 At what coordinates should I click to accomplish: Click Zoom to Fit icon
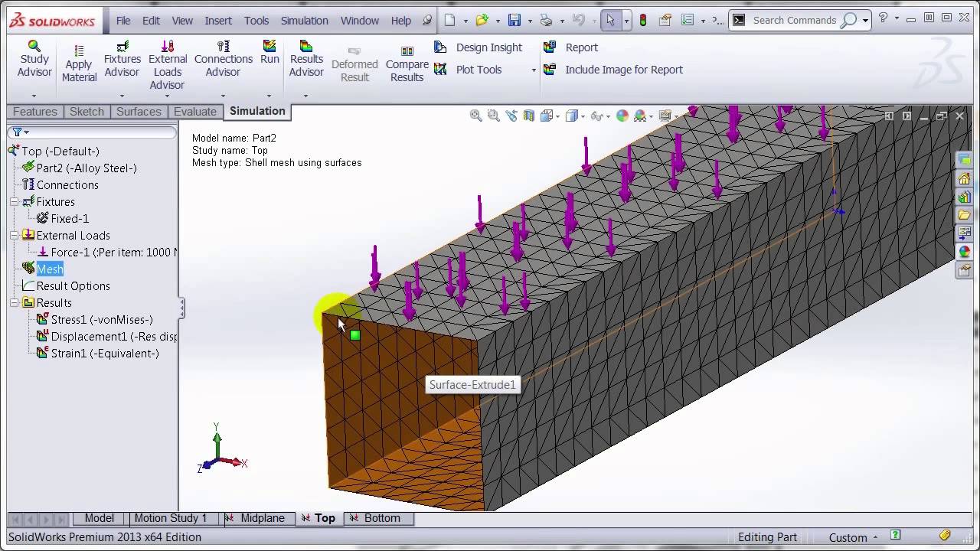pos(476,116)
